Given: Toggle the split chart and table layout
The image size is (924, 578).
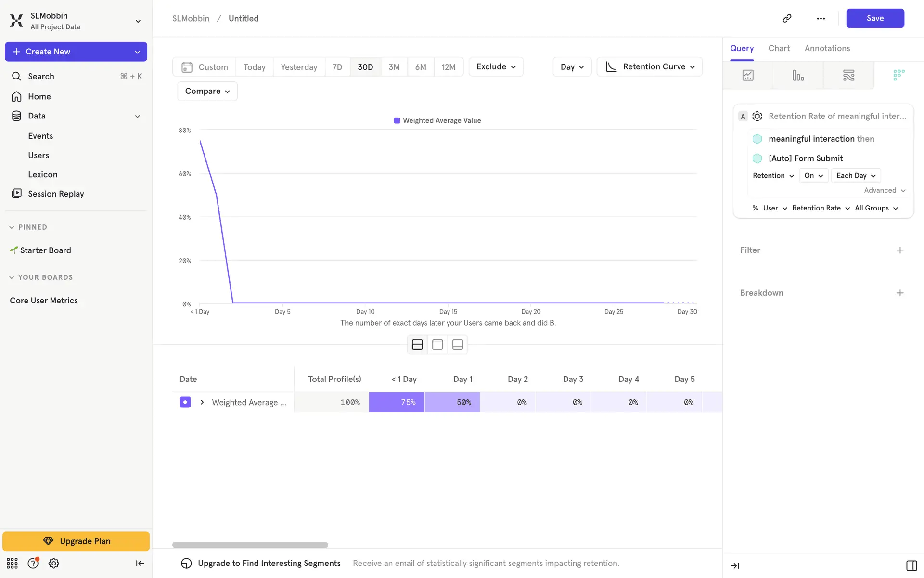Looking at the screenshot, I should tap(417, 344).
